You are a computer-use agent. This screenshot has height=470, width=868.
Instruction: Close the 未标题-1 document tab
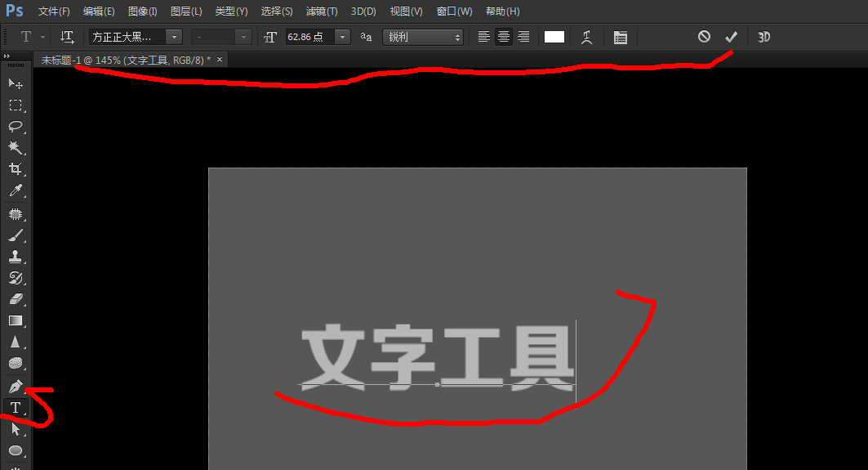click(x=220, y=60)
